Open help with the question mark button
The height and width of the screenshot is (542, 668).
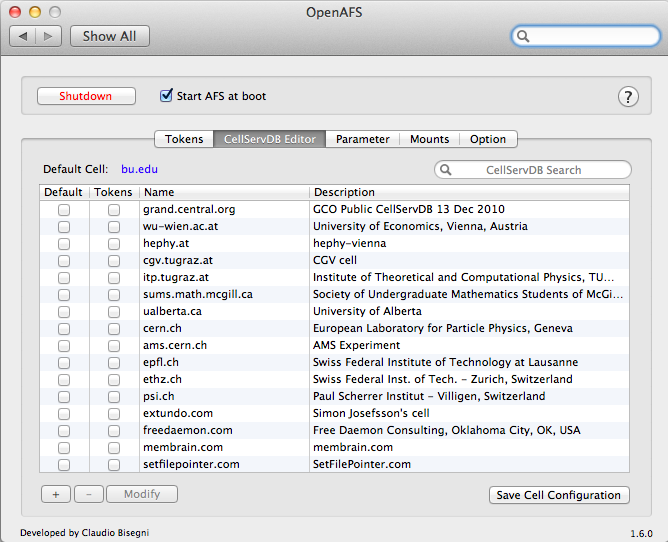(628, 97)
